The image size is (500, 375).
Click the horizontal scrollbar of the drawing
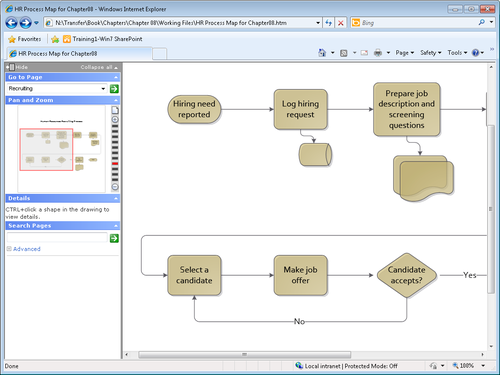pos(244,354)
